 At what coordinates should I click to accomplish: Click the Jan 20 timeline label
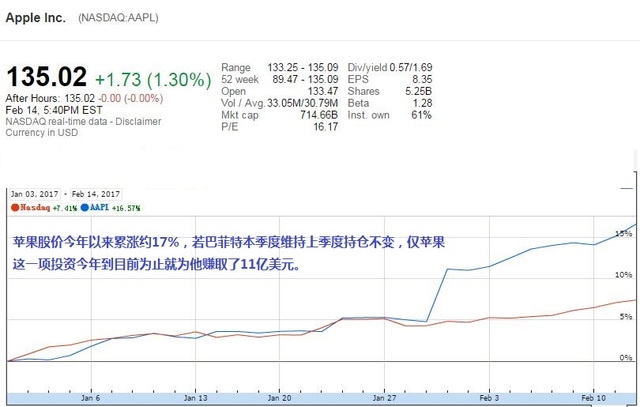point(280,398)
